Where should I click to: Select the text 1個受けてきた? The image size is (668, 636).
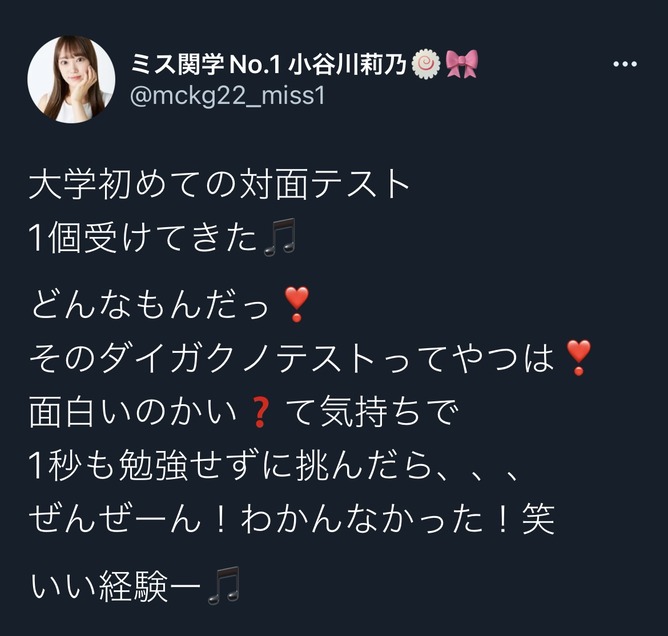[144, 238]
